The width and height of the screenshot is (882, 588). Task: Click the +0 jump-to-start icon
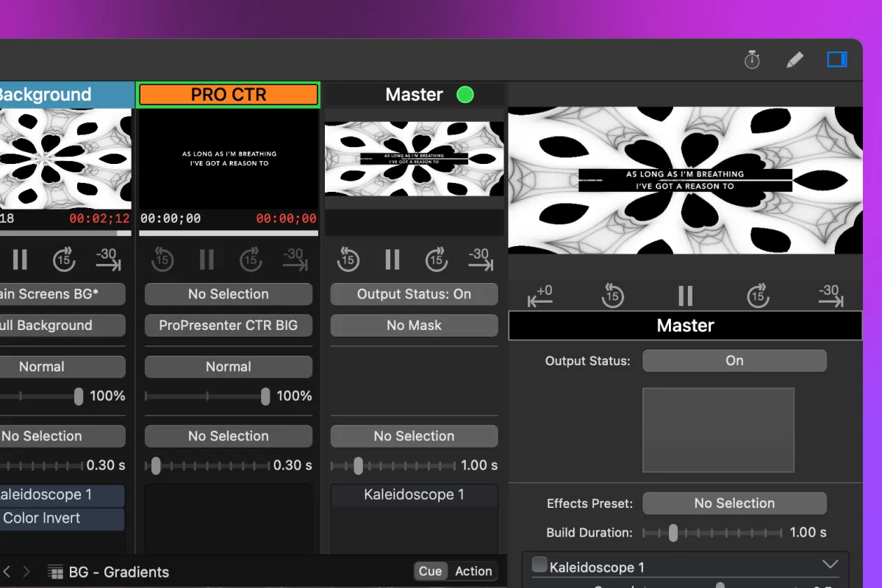pos(540,295)
